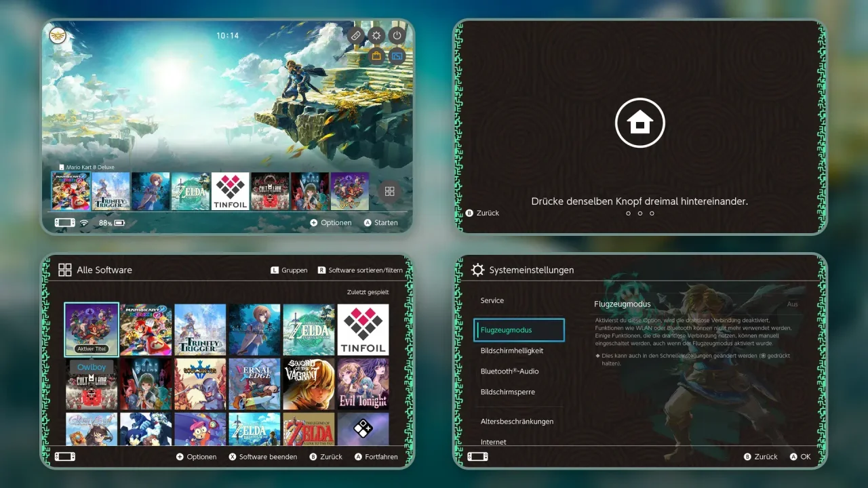868x488 pixels.
Task: Select Flugzeugmodus in settings list
Action: pos(519,330)
